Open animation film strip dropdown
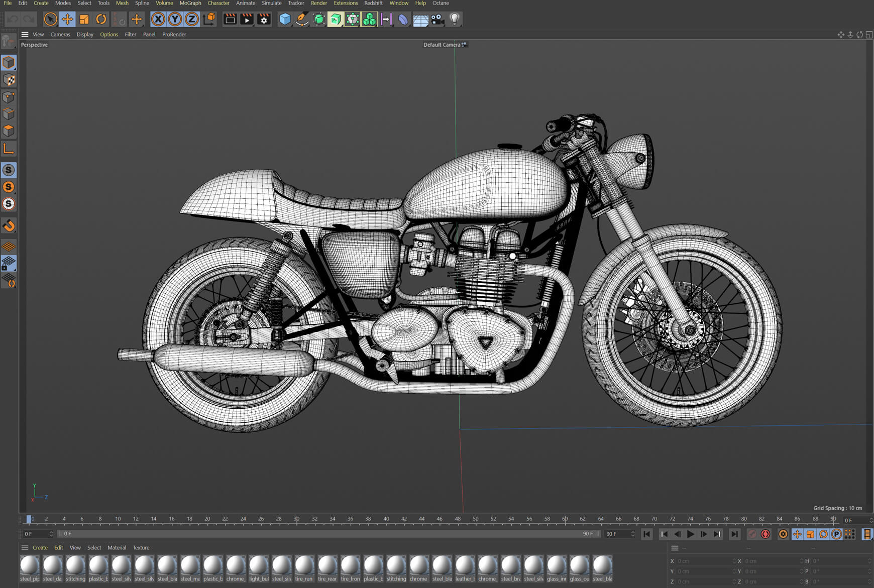The width and height of the screenshot is (874, 588). (867, 534)
